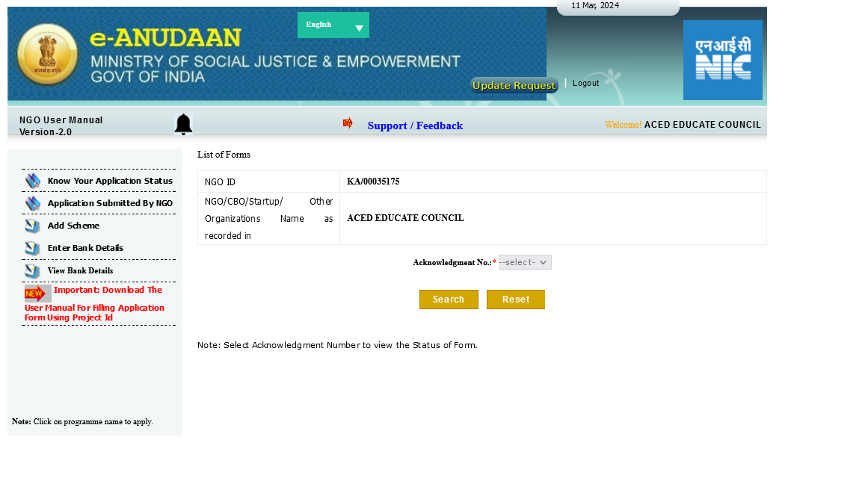Click the red arrow icon beside Support / Feedback
Screen dimensions: 868x484
[x=348, y=123]
